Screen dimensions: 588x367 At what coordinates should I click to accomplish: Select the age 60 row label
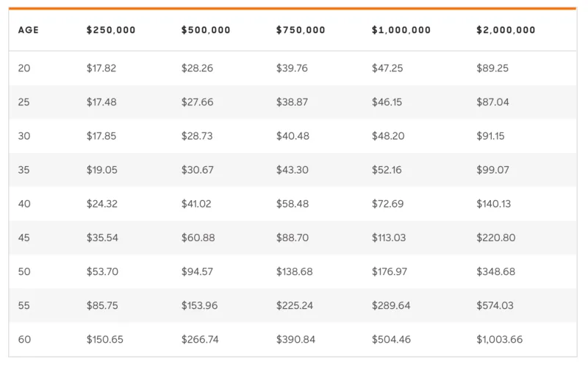[x=24, y=339]
